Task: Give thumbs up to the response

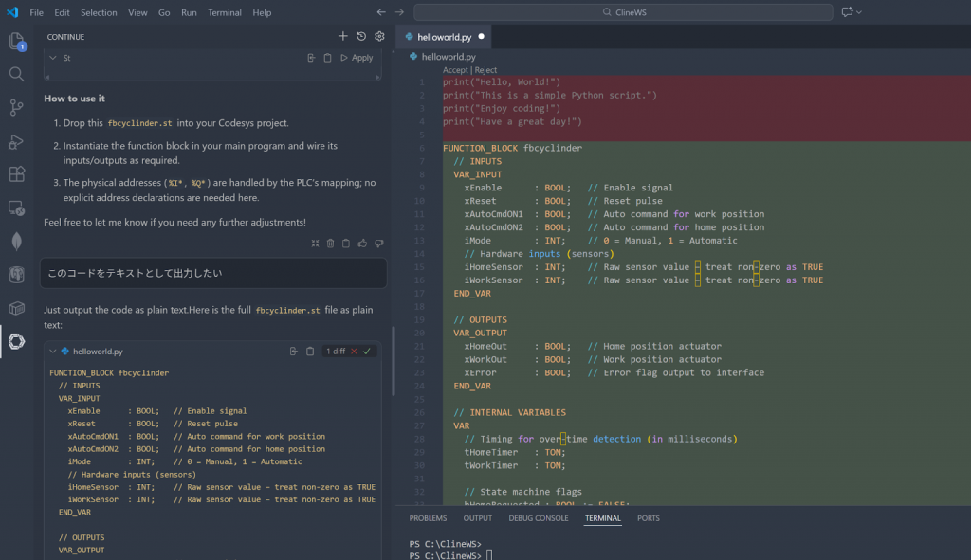Action: pyautogui.click(x=362, y=244)
